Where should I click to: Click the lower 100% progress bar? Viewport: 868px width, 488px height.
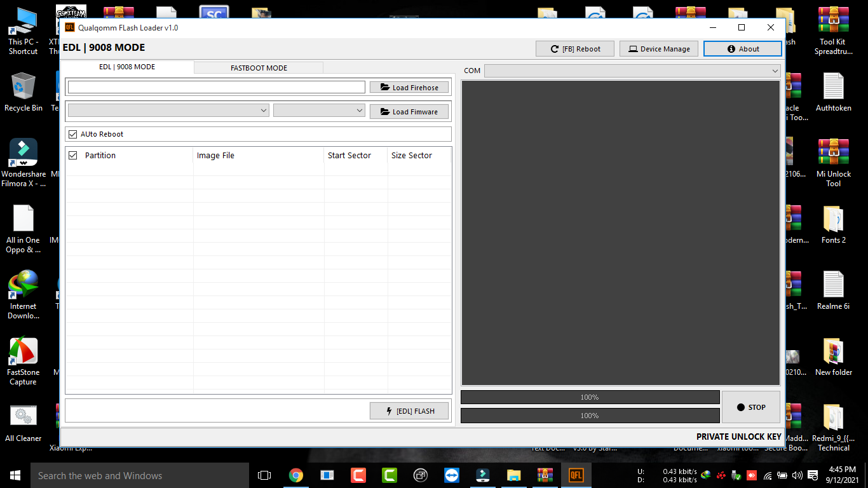tap(590, 416)
